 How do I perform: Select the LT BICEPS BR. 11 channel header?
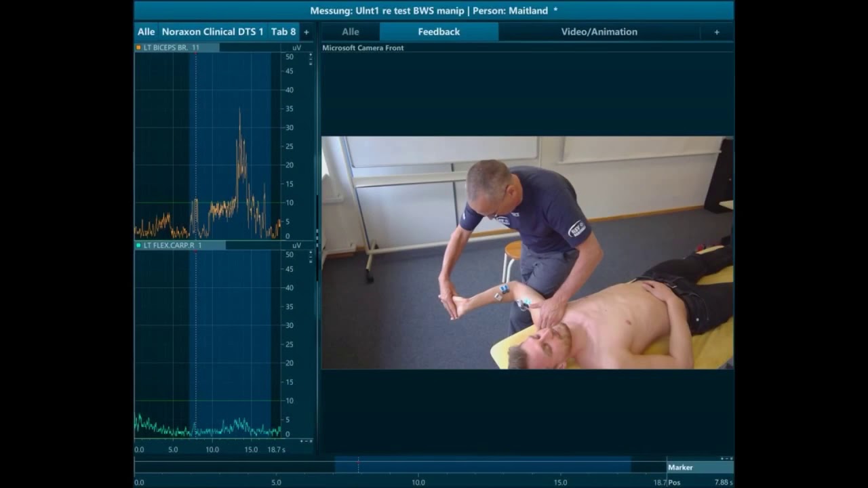pos(177,48)
